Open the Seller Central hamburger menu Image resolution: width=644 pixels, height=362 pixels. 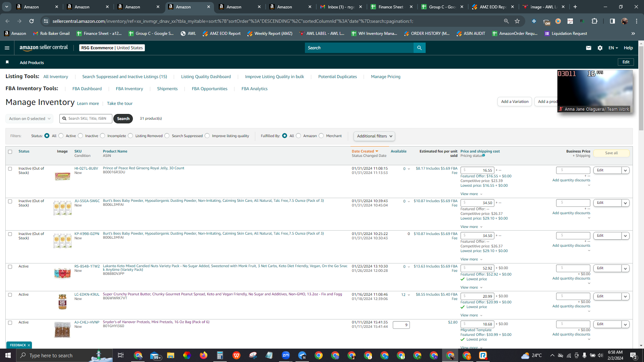7,48
